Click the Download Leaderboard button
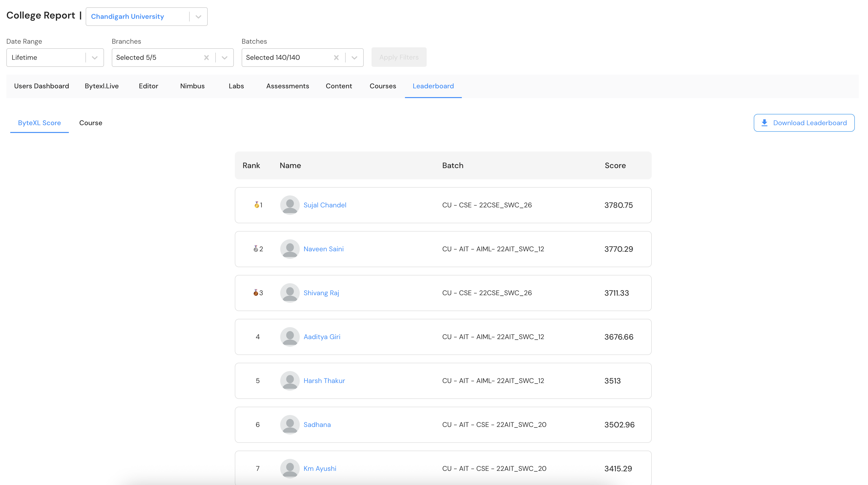 [x=804, y=123]
